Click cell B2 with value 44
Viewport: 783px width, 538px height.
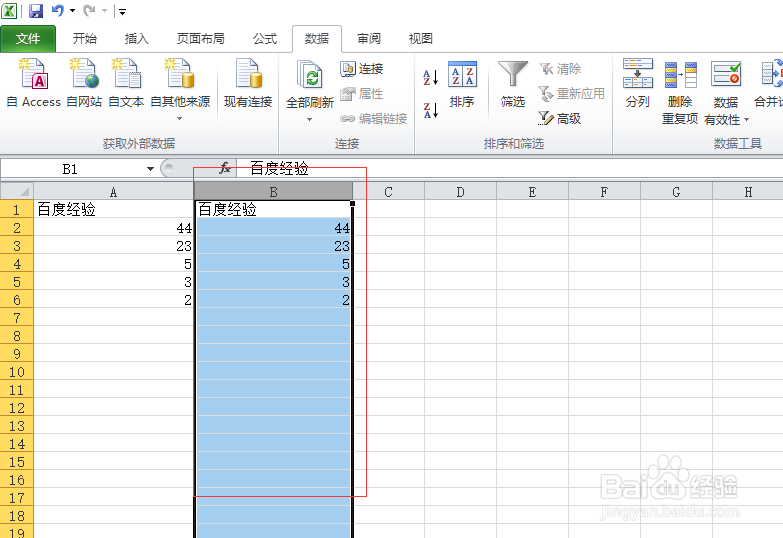point(273,228)
